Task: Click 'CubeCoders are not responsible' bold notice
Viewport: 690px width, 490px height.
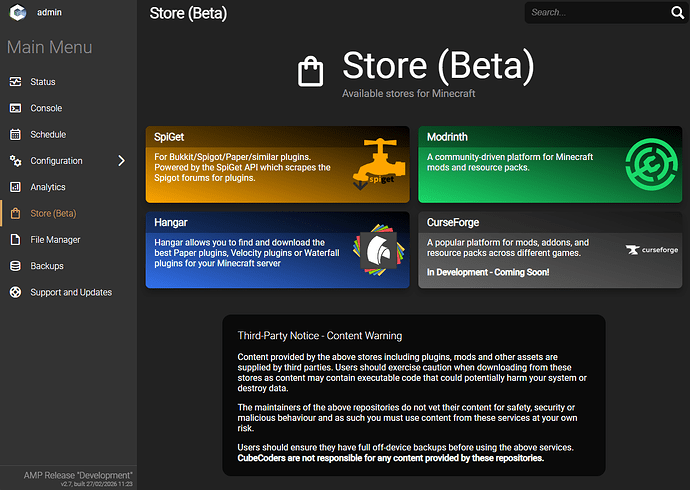Action: 391,458
